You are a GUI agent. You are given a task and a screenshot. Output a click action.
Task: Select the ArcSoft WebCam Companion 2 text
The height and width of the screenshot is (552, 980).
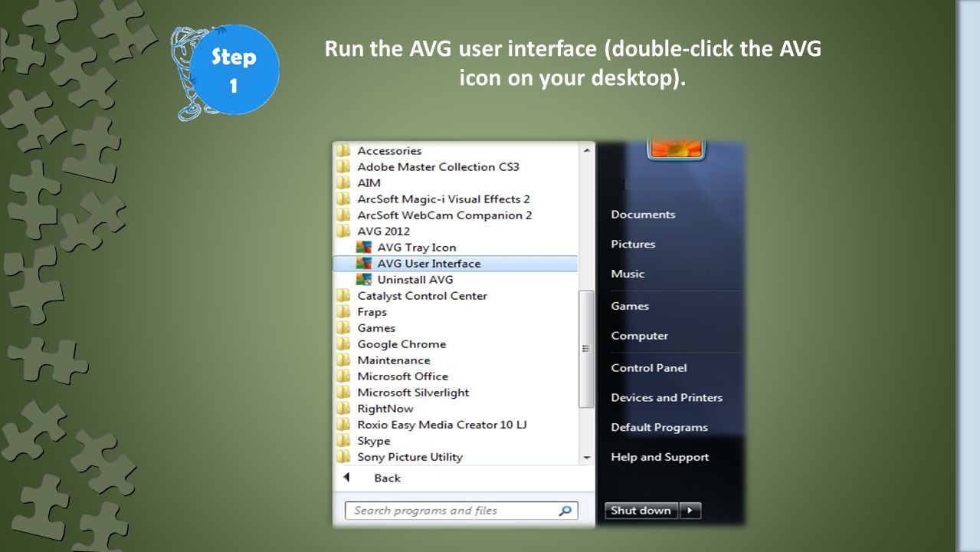(x=444, y=215)
